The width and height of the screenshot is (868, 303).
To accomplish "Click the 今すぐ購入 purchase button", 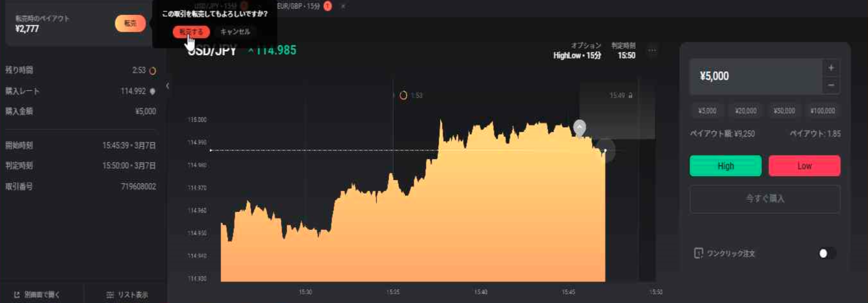I will coord(765,198).
